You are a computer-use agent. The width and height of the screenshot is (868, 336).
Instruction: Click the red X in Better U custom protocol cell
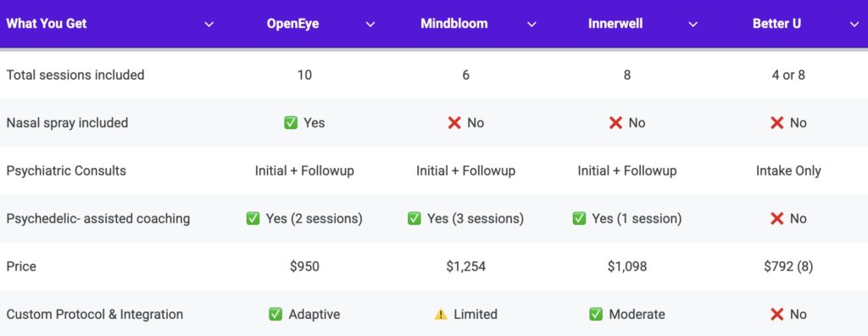point(776,315)
